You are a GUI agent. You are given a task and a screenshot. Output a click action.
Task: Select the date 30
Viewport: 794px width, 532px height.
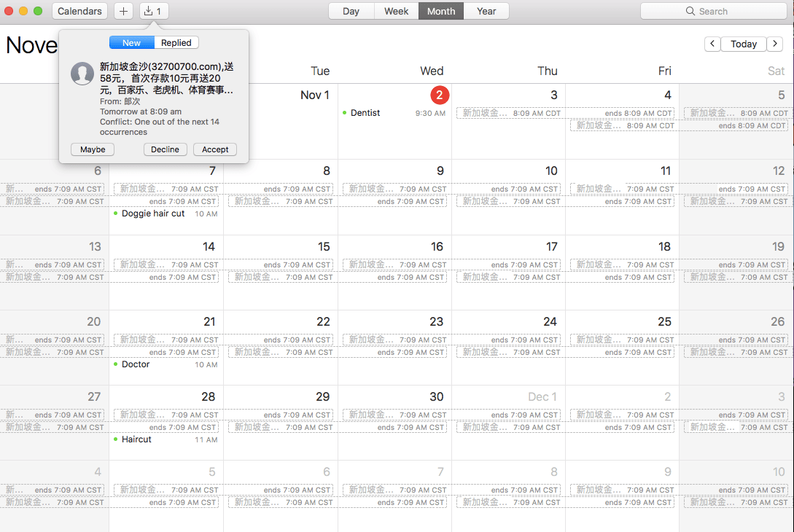click(x=437, y=397)
